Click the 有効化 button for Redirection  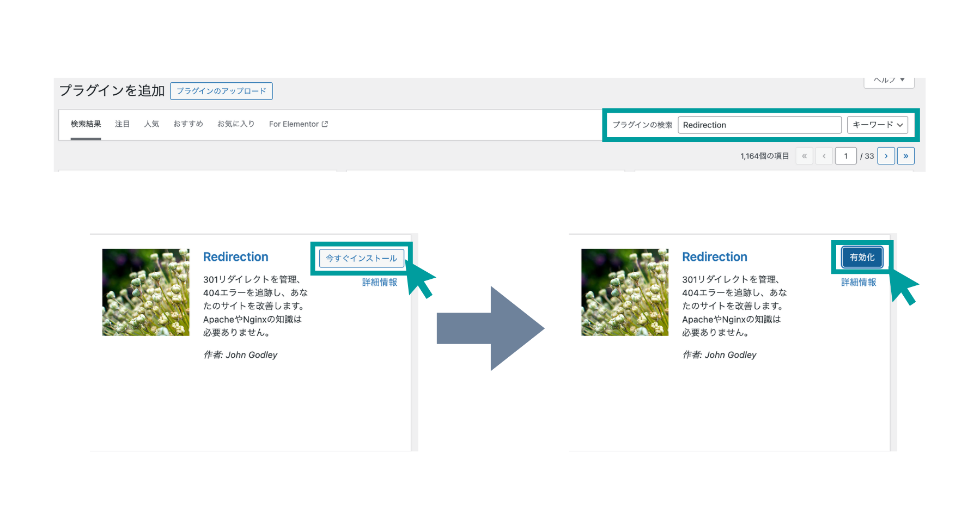[x=862, y=257]
